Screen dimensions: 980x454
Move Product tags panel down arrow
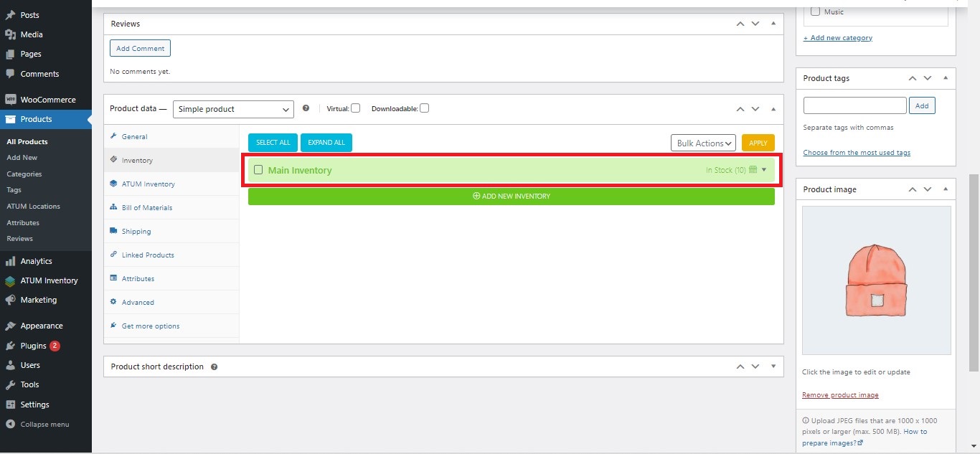pyautogui.click(x=928, y=78)
